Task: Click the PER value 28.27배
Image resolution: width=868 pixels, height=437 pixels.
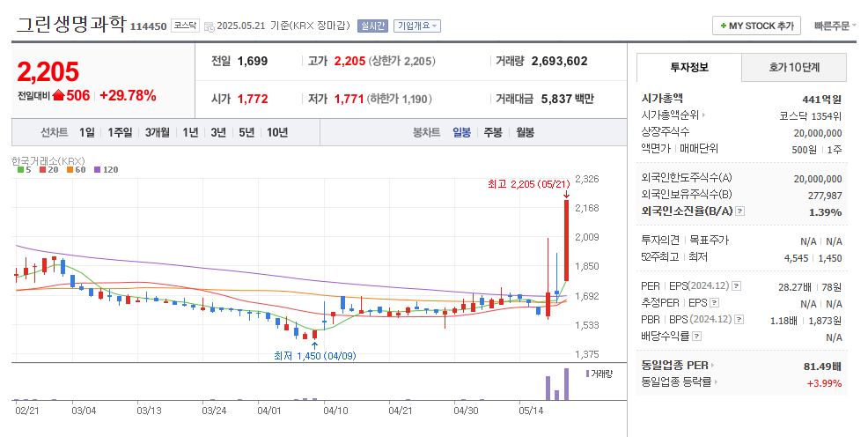Action: 795,287
